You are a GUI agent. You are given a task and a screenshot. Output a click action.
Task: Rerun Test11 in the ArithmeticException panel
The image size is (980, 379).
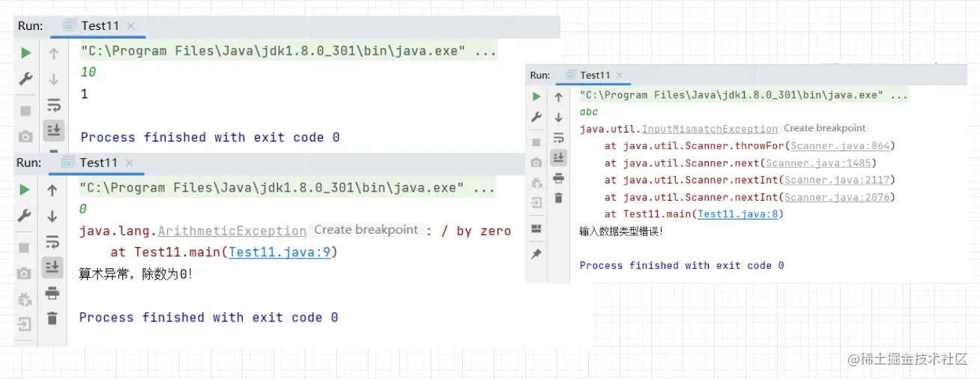[25, 190]
